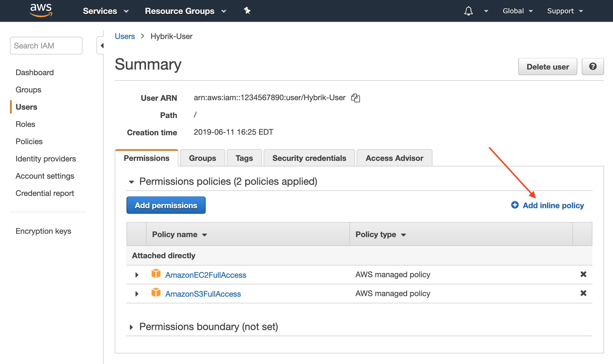
Task: Click into the Search IAM field
Action: (46, 46)
